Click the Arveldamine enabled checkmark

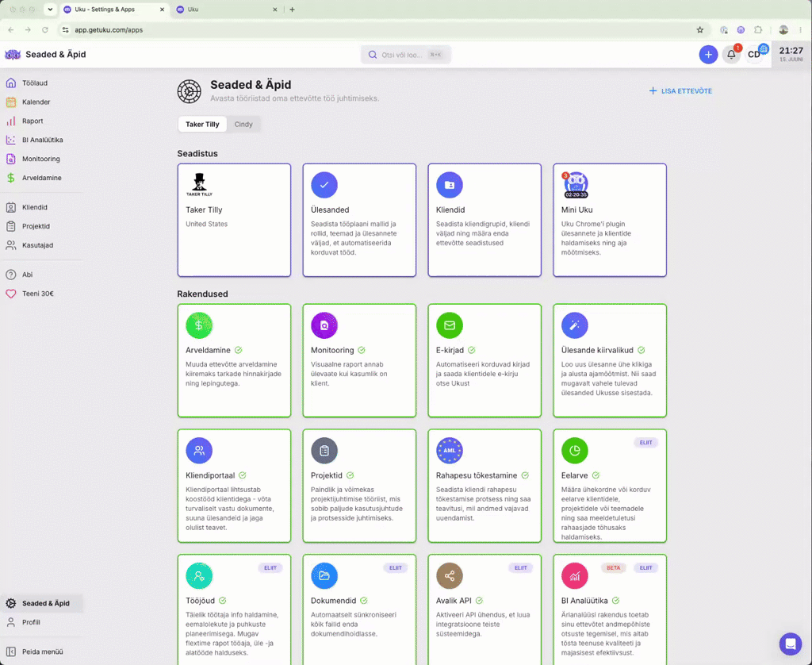click(x=238, y=351)
